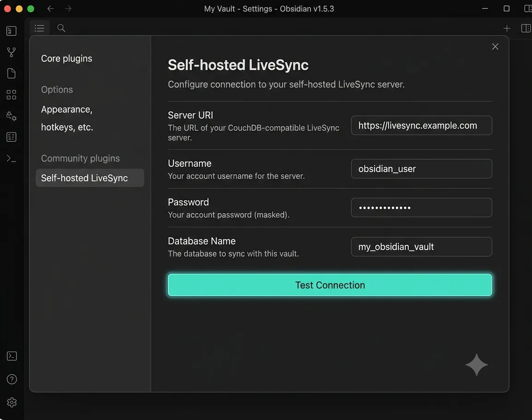
Task: Create new note via page icon
Action: [11, 74]
